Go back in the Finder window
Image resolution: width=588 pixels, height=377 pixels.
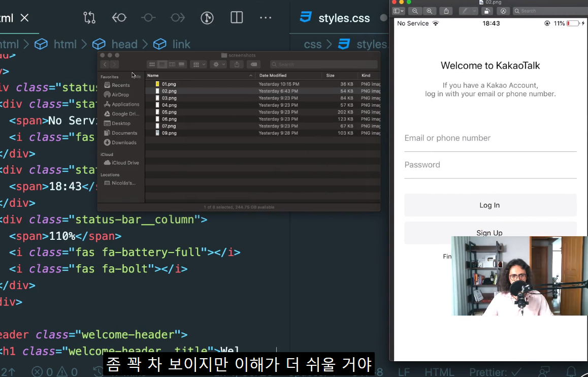[105, 65]
